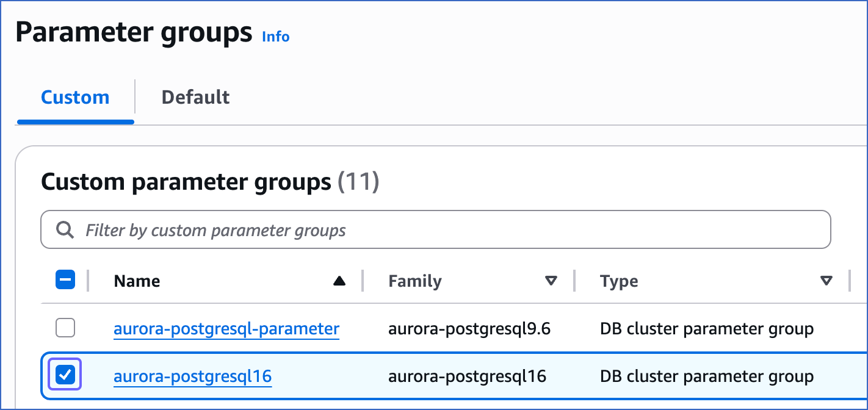The width and height of the screenshot is (868, 410).
Task: Click the blue indeterminate select-all checkbox
Action: point(65,279)
